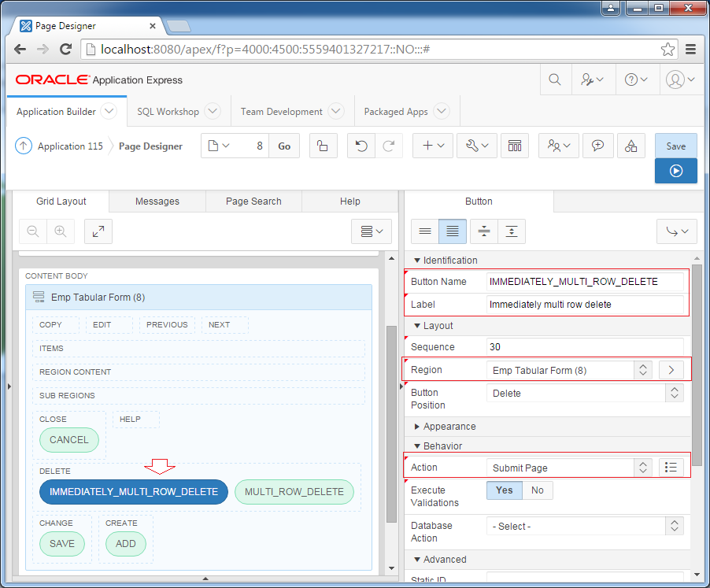Viewport: 710px width, 588px height.
Task: Set Execute Validations to Yes
Action: point(505,490)
